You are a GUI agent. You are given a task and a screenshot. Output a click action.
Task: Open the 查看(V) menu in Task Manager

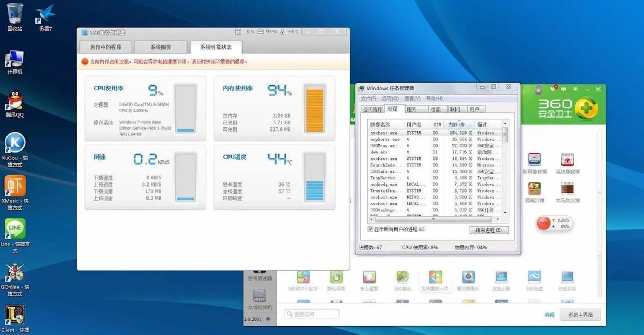412,98
